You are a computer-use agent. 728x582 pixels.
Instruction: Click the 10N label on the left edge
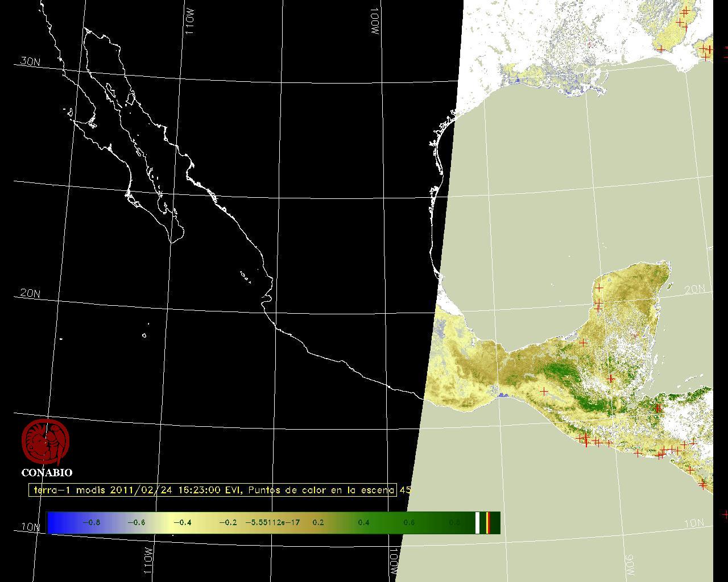pyautogui.click(x=31, y=527)
